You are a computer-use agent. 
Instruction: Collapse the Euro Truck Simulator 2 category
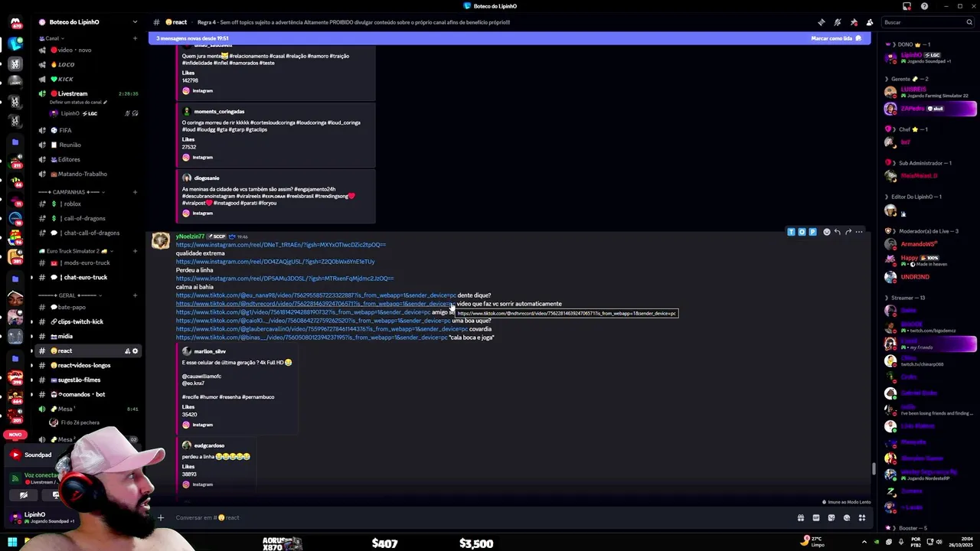point(74,251)
